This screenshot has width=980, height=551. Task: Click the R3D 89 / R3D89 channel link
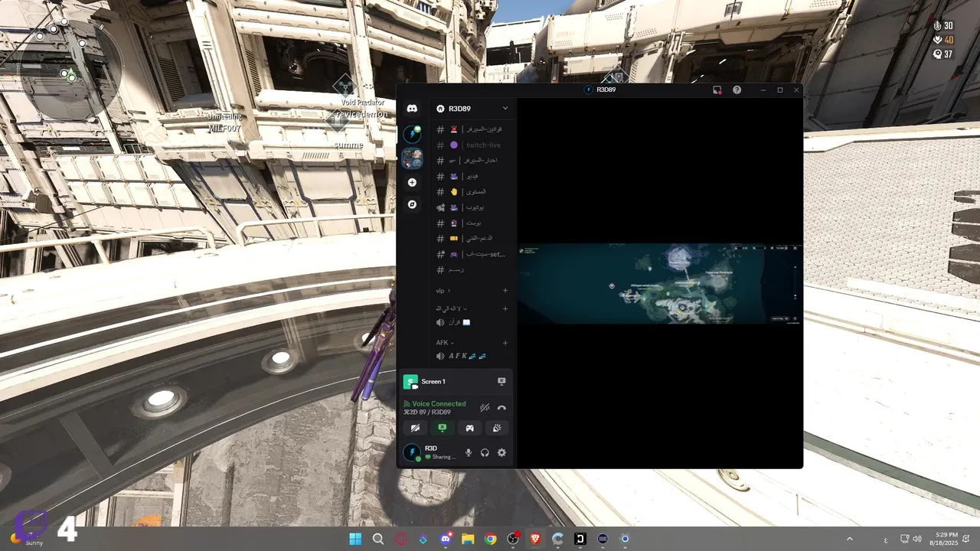(x=427, y=412)
